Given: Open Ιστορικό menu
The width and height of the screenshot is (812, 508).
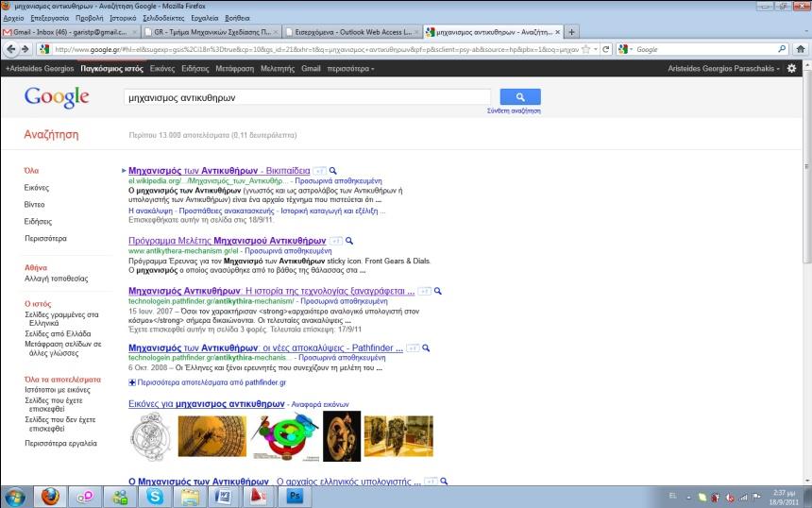Looking at the screenshot, I should pos(123,18).
